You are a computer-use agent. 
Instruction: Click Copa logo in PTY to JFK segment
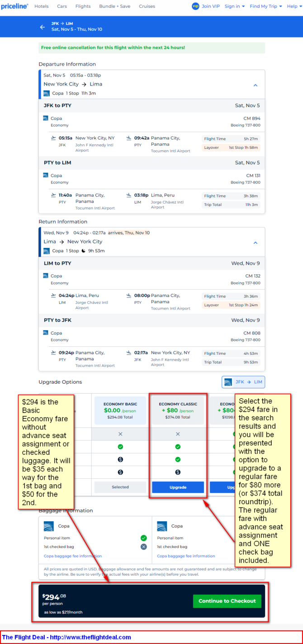tap(46, 333)
